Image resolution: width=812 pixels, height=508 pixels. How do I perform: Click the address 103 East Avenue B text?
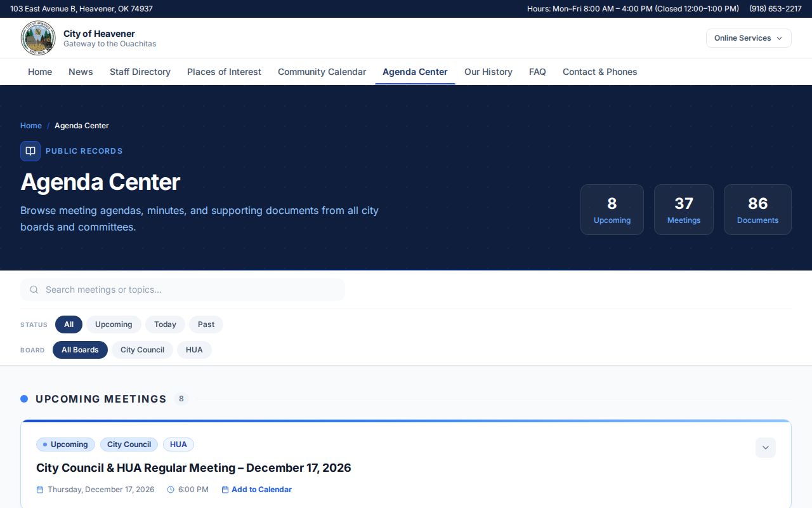[81, 9]
